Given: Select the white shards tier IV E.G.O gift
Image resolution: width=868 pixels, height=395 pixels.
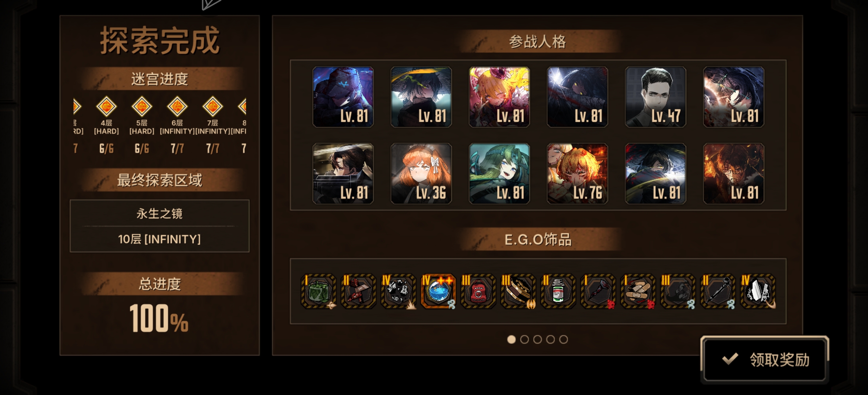Looking at the screenshot, I should pyautogui.click(x=758, y=291).
